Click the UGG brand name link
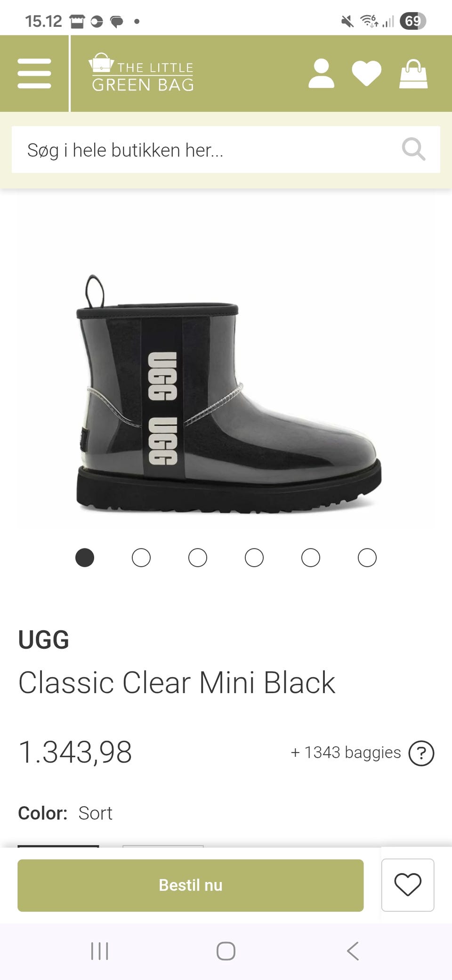 coord(44,640)
